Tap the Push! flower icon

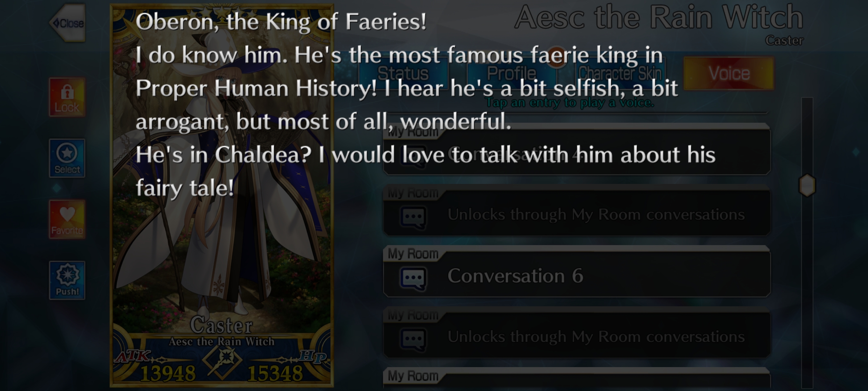(67, 280)
